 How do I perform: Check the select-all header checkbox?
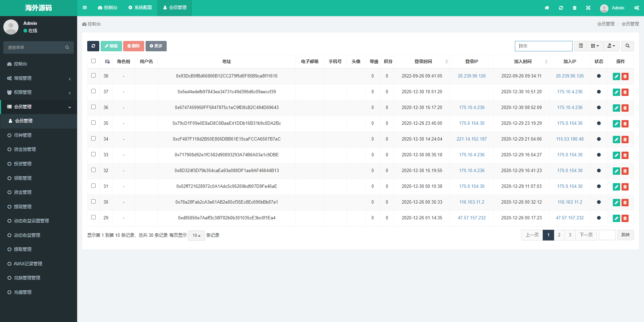pyautogui.click(x=93, y=61)
